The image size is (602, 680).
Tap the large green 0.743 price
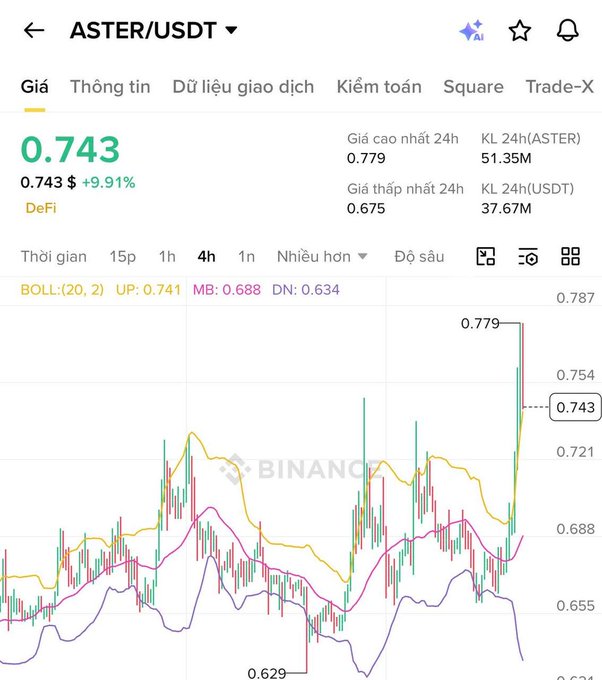coord(70,150)
